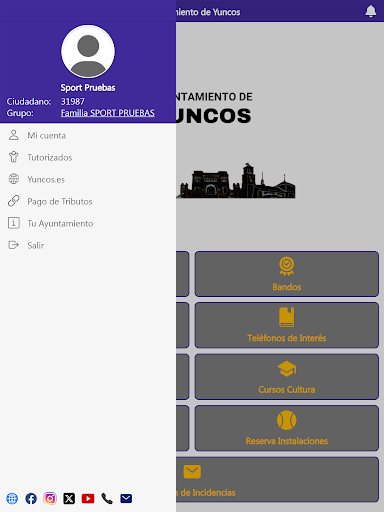This screenshot has height=512, width=384.
Task: Click the Grupo: label
Action: tap(20, 113)
